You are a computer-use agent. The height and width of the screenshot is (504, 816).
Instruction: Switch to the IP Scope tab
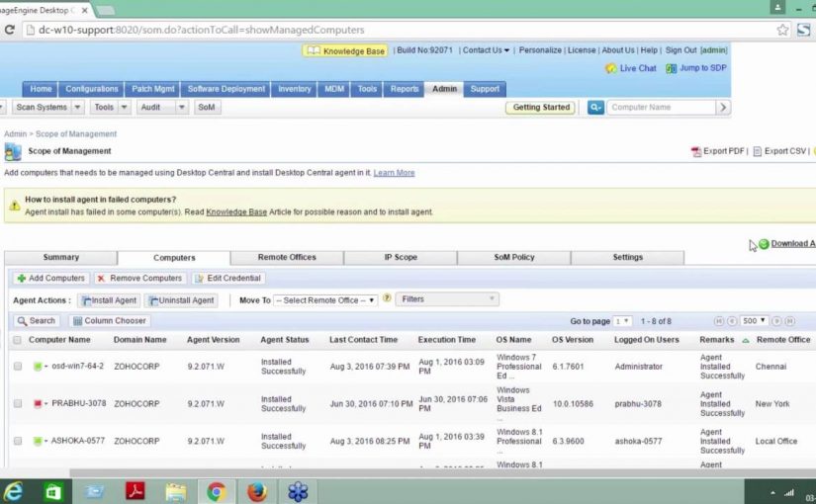(401, 258)
